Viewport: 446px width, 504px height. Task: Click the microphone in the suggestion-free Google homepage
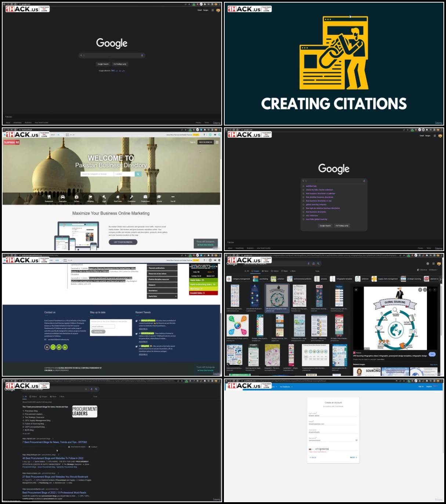pyautogui.click(x=142, y=55)
